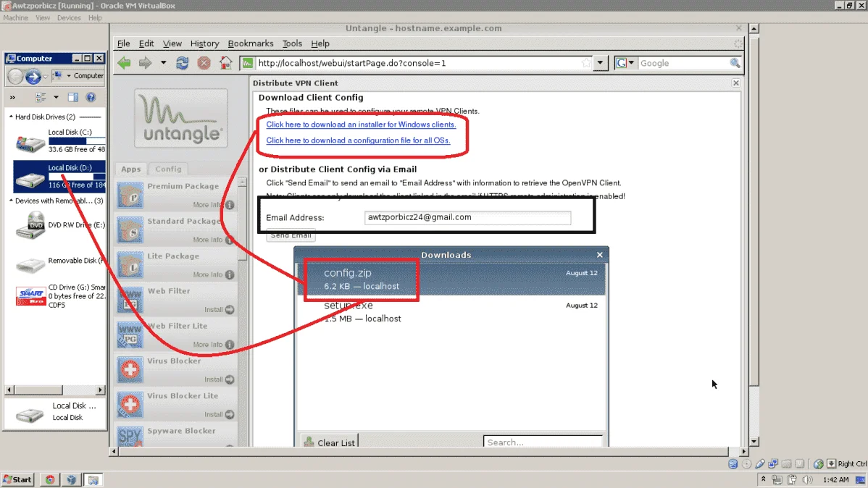Toggle Explorer preview pane icon
This screenshot has height=488, width=868.
tap(72, 97)
